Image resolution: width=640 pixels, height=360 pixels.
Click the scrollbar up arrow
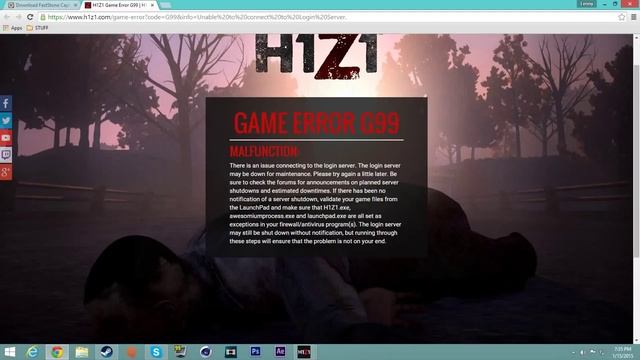click(636, 38)
